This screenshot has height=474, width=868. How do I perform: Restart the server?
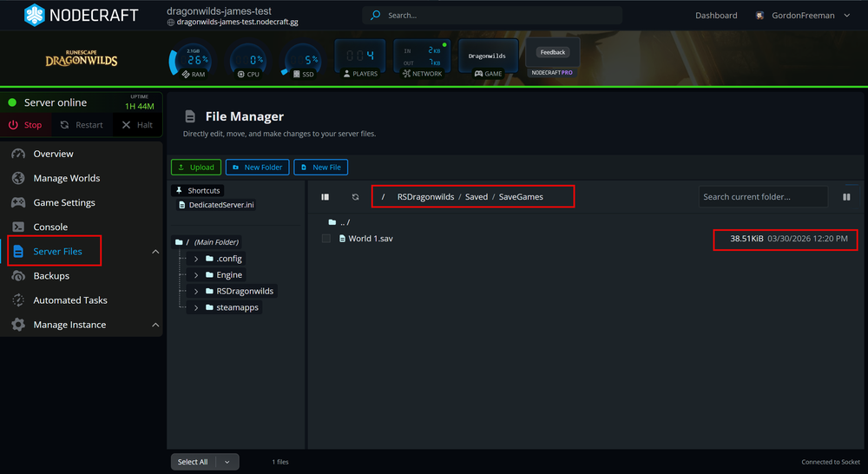tap(82, 125)
